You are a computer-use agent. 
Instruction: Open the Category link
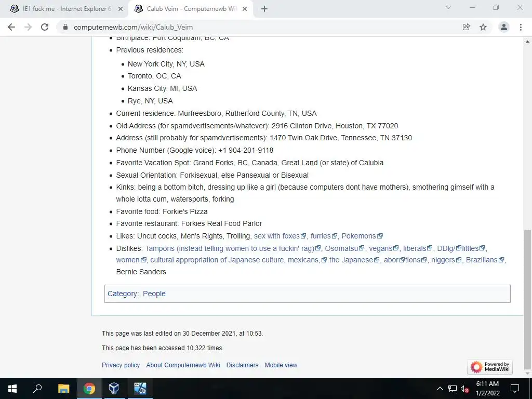(122, 294)
